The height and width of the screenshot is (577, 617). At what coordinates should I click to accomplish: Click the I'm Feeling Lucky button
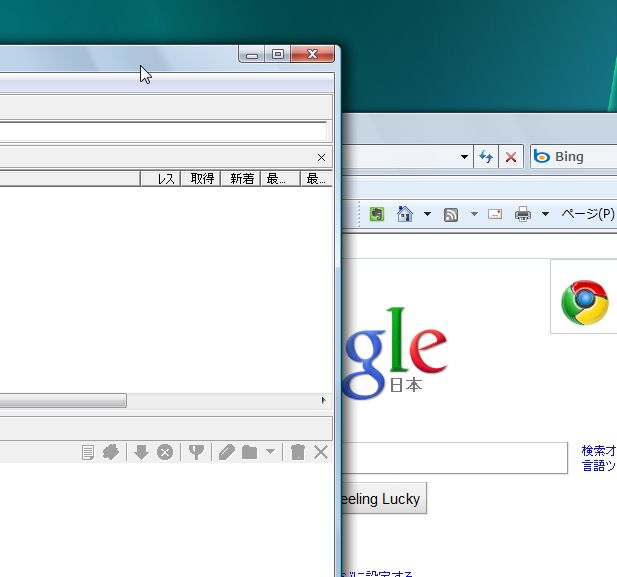click(384, 498)
